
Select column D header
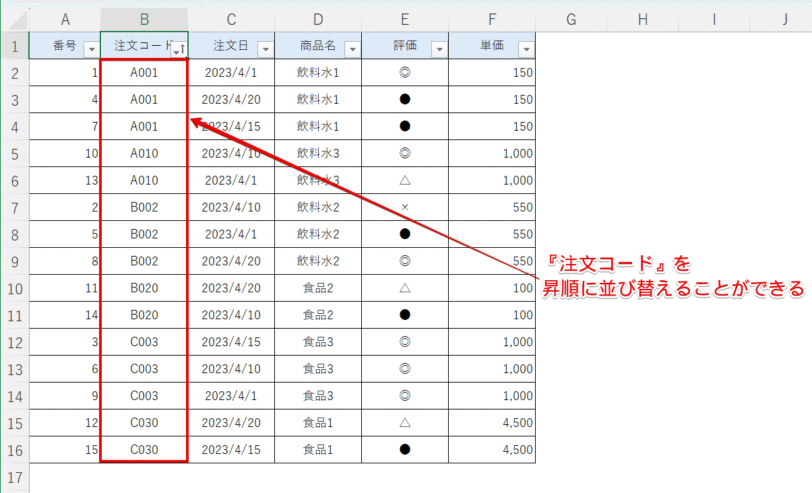click(x=318, y=20)
